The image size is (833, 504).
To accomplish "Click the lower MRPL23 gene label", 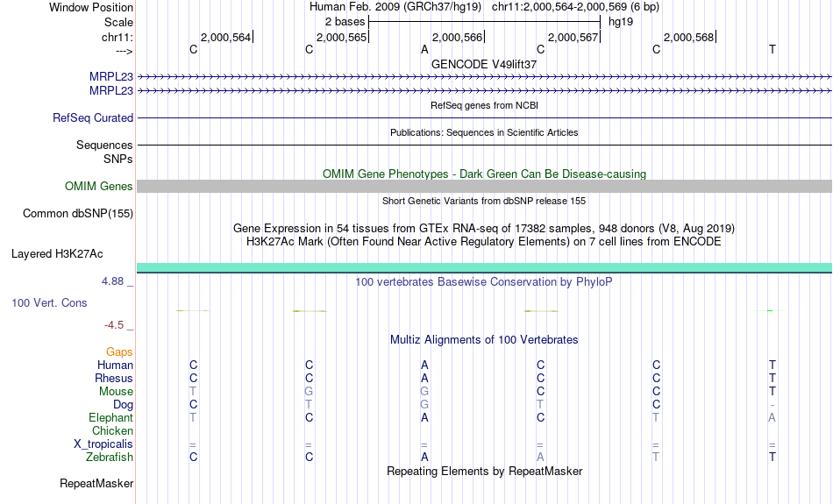I will coord(111,91).
